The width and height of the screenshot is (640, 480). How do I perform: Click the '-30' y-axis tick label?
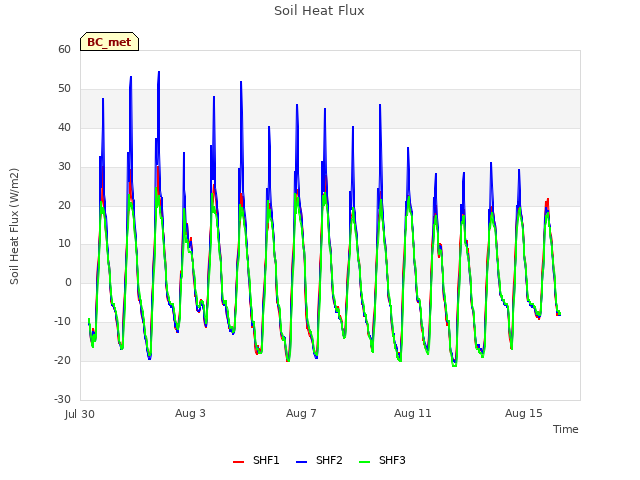62,399
